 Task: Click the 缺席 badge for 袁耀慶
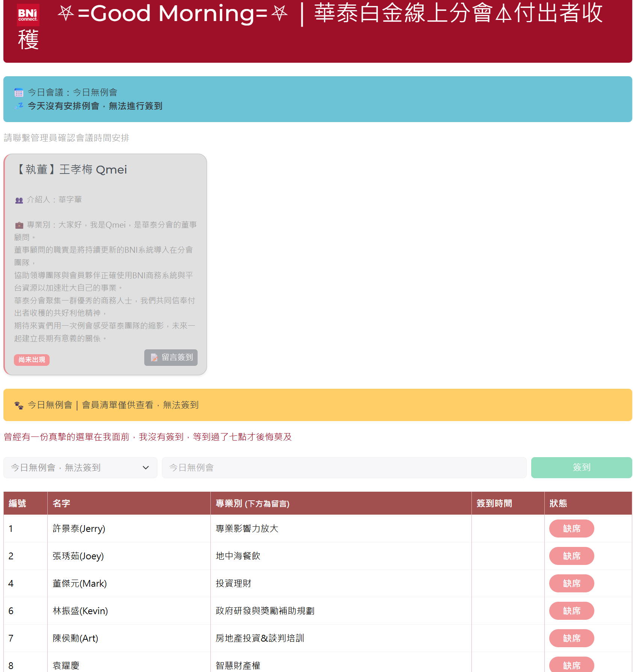[572, 665]
